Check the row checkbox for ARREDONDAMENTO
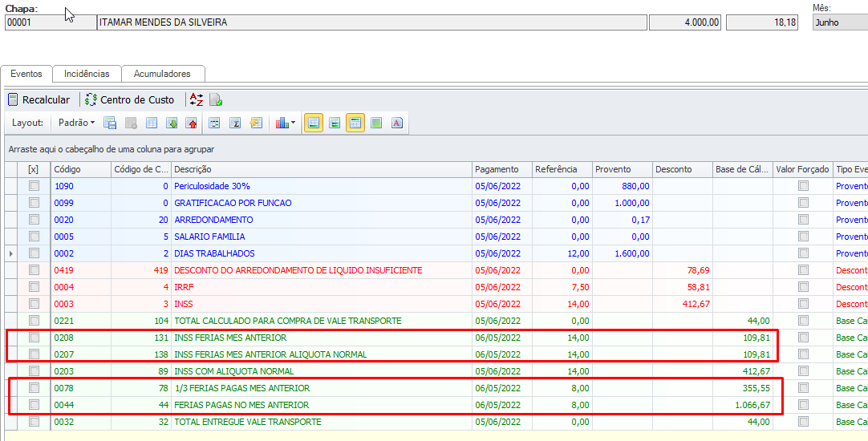 coord(34,220)
